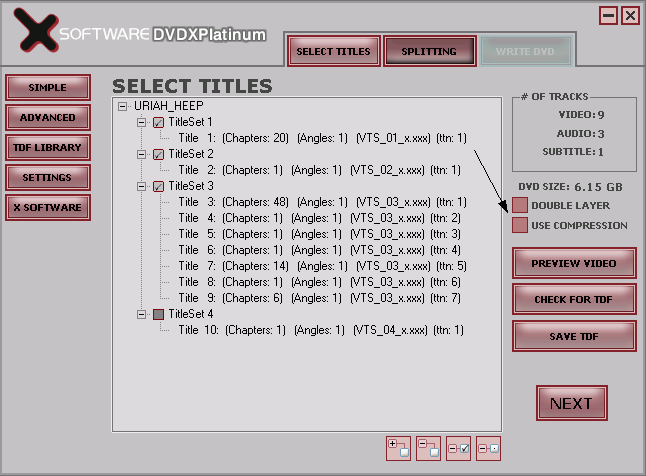Screen dimensions: 646x476
Task: Click the SELECT TITLES heading
Action: click(x=192, y=86)
